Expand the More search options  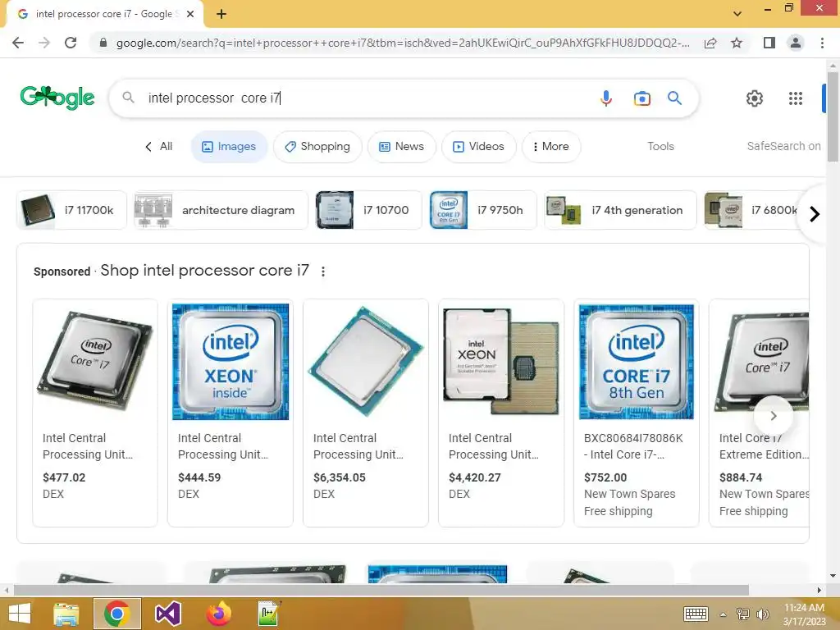(x=551, y=146)
